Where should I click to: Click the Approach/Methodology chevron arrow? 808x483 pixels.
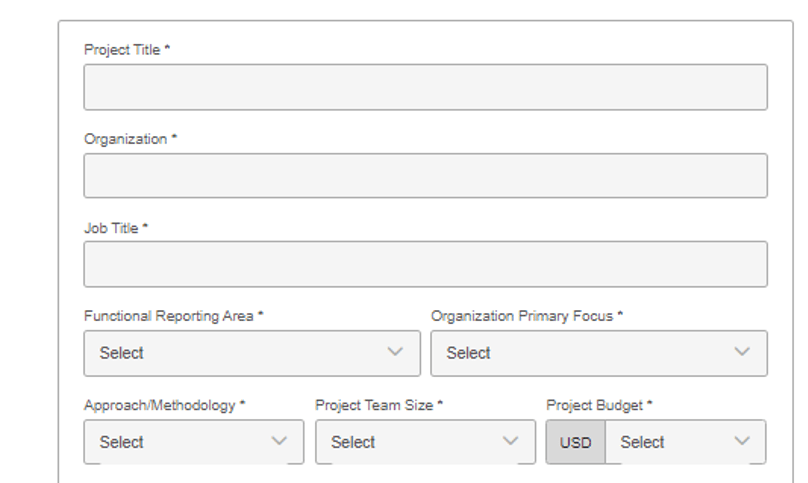pos(279,441)
